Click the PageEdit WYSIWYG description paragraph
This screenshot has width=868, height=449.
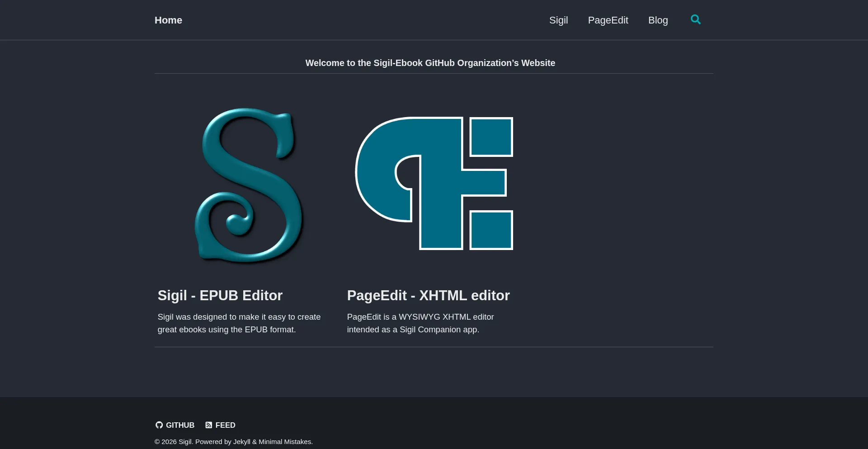pos(420,323)
